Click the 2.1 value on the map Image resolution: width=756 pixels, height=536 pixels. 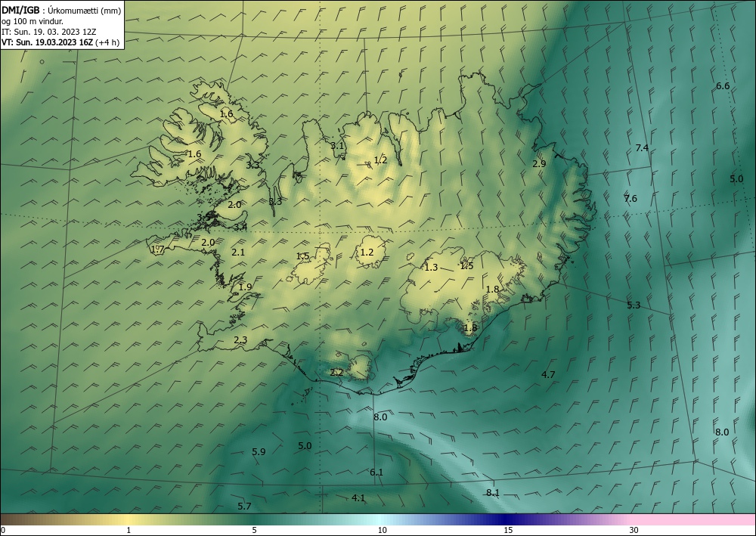(x=238, y=252)
